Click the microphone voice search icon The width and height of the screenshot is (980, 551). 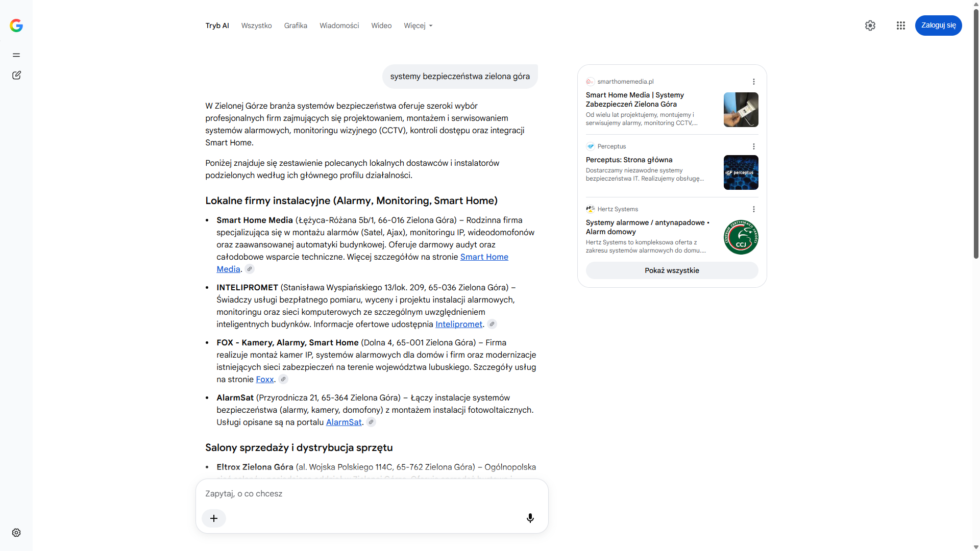[x=530, y=518]
